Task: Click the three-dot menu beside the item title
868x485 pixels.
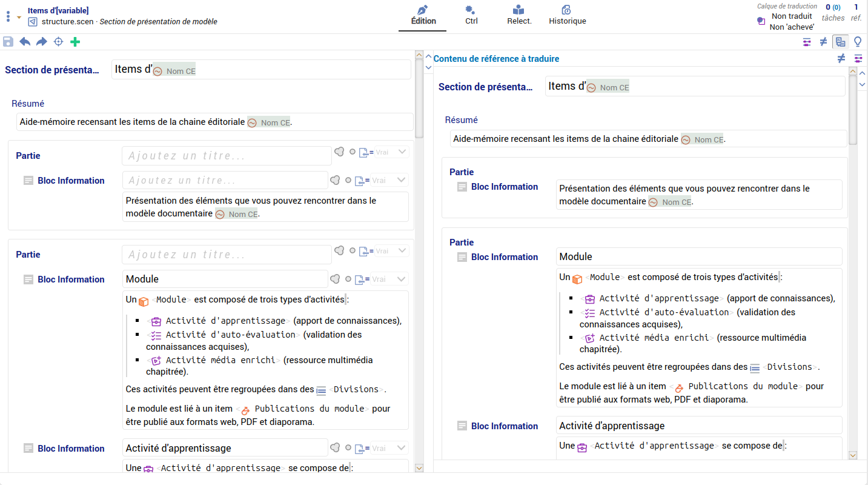Action: pyautogui.click(x=8, y=16)
